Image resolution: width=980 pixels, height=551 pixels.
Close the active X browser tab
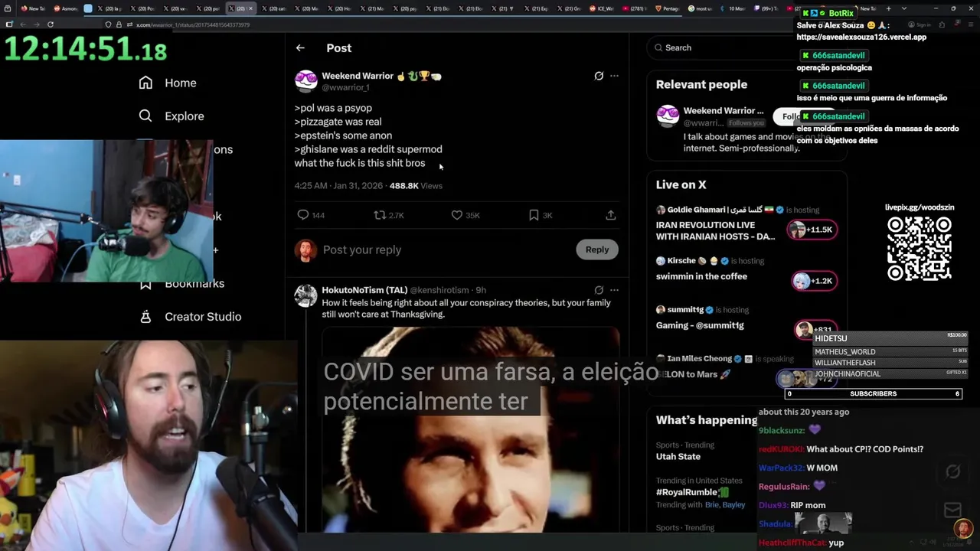(252, 8)
